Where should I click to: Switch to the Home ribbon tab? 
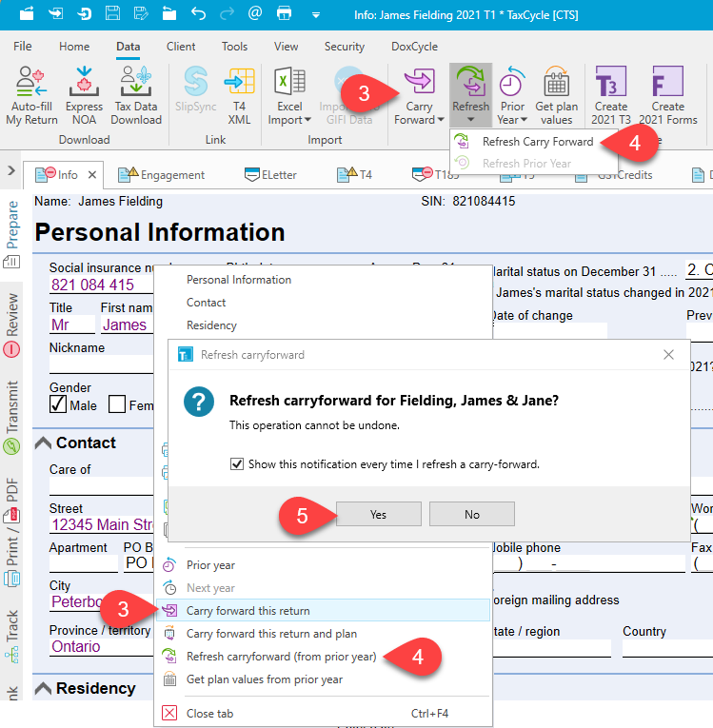click(74, 47)
